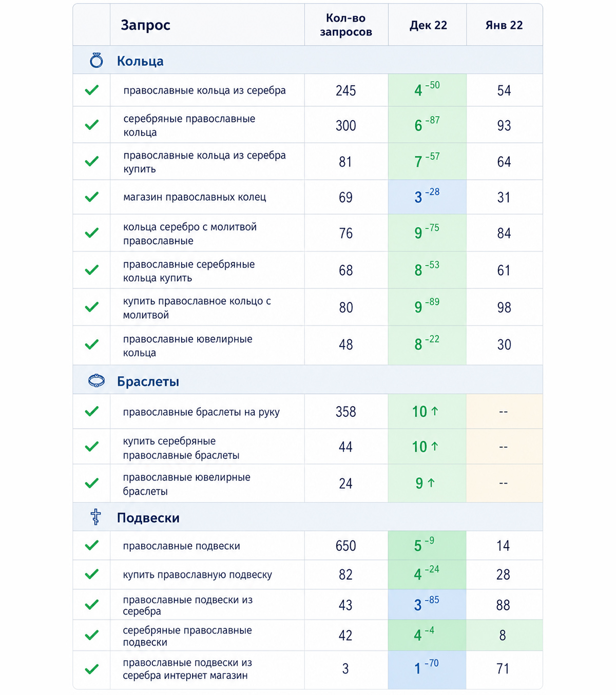This screenshot has height=695, width=616.
Task: Select the Дек 22 column header
Action: [428, 25]
